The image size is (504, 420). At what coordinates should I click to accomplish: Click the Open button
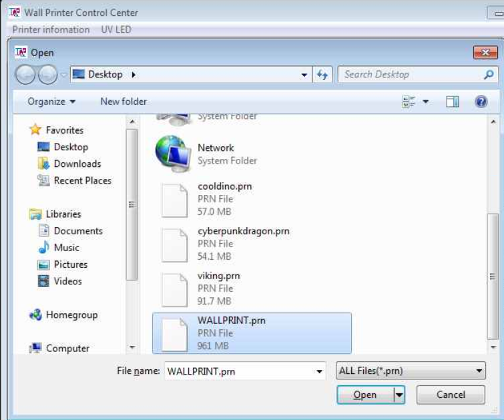[365, 395]
